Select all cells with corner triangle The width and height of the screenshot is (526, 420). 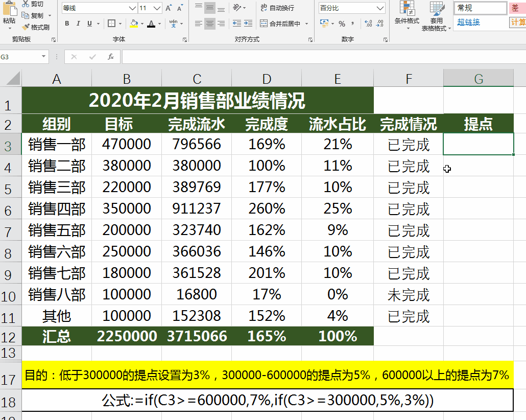13,78
